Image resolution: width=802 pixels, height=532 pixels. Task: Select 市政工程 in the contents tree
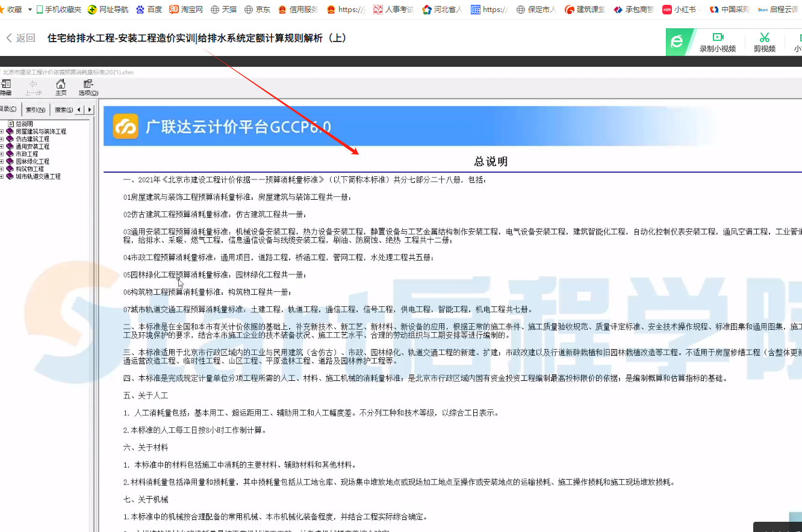click(27, 154)
